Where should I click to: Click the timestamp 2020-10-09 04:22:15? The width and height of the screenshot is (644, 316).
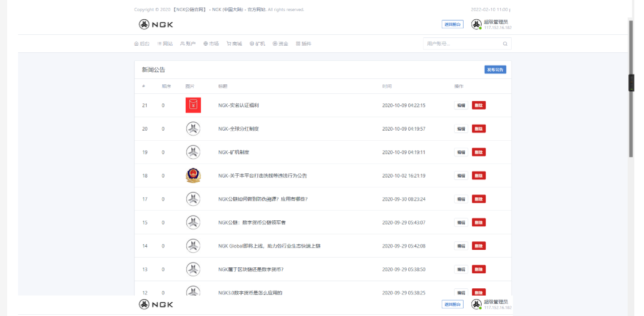click(x=403, y=105)
